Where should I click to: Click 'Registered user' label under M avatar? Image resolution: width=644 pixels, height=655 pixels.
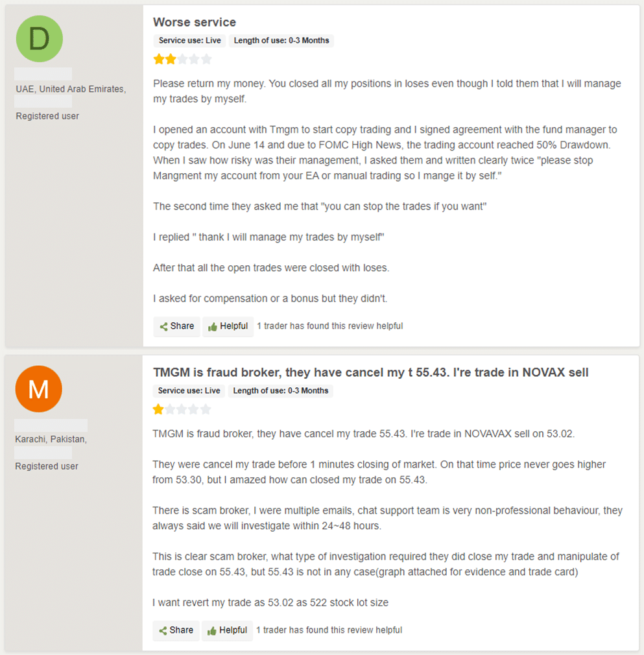(47, 466)
